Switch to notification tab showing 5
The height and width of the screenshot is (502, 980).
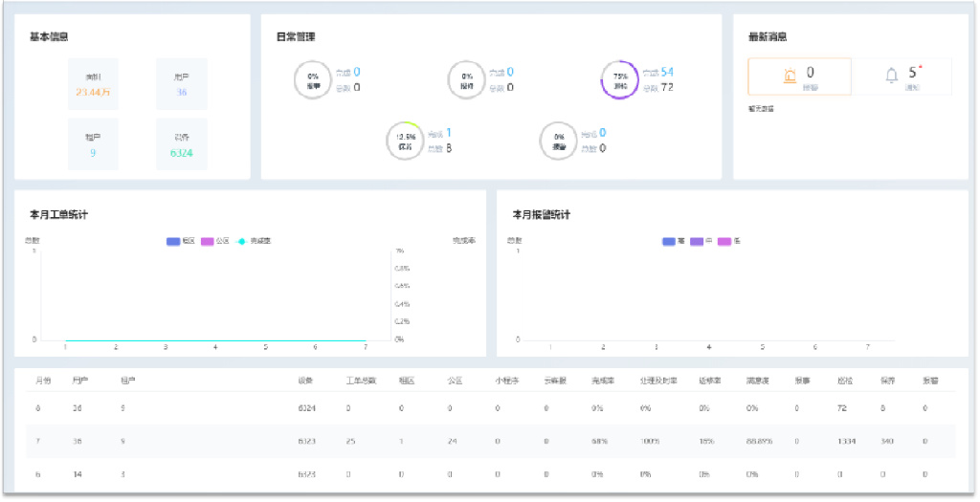click(x=902, y=76)
